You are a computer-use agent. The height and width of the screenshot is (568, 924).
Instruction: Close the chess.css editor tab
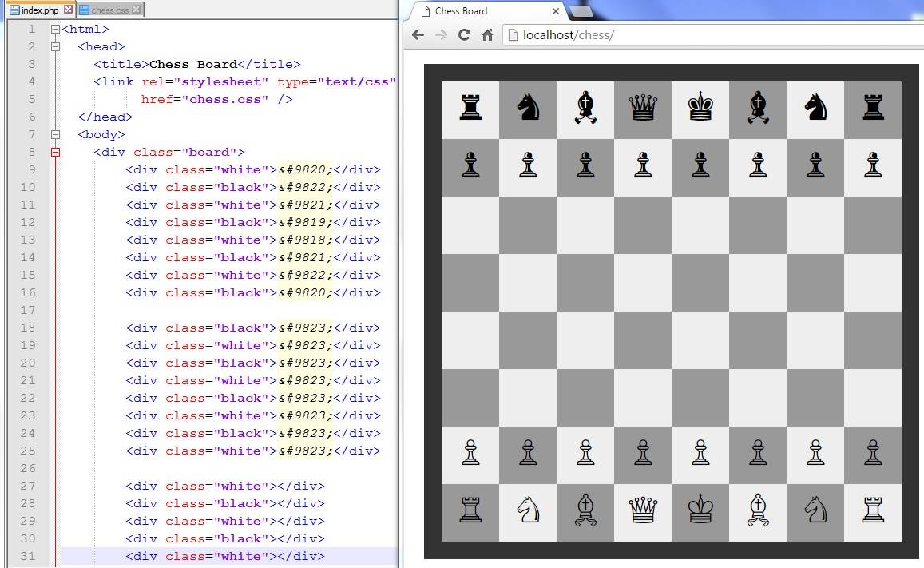[138, 10]
